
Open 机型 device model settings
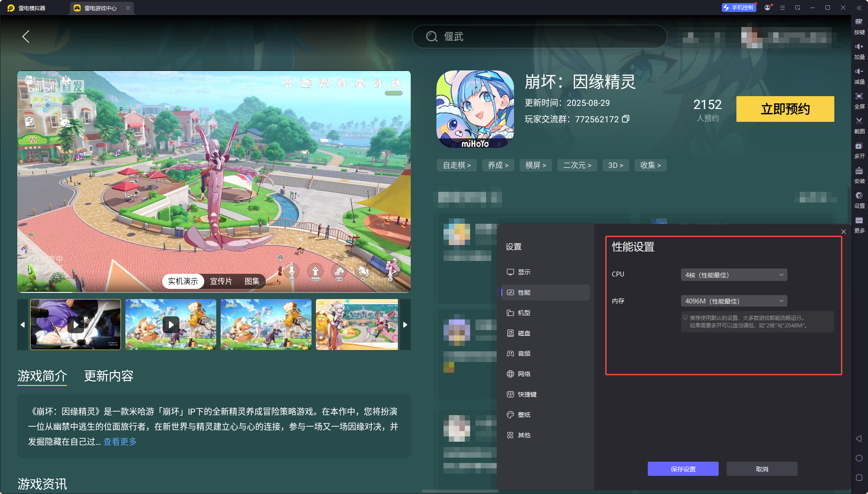pyautogui.click(x=545, y=313)
